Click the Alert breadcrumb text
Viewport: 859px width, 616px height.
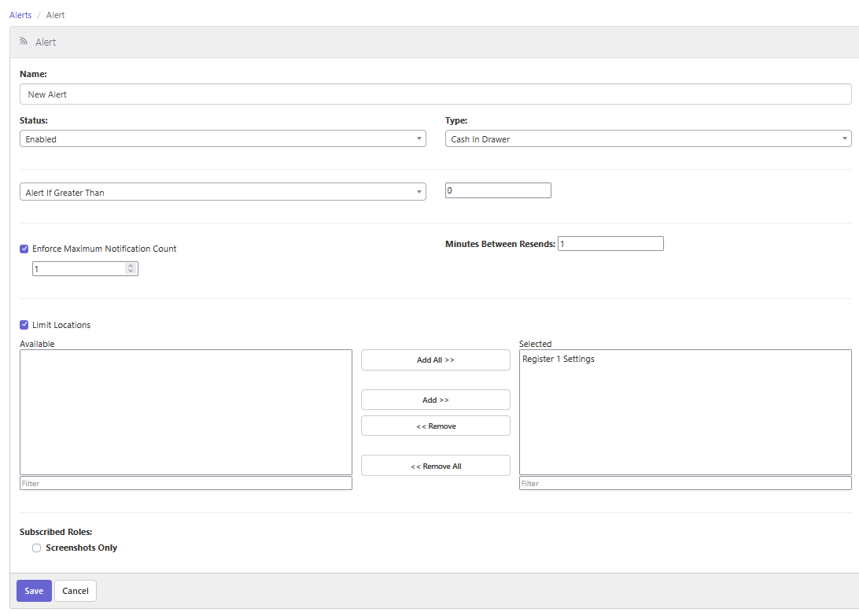point(55,15)
